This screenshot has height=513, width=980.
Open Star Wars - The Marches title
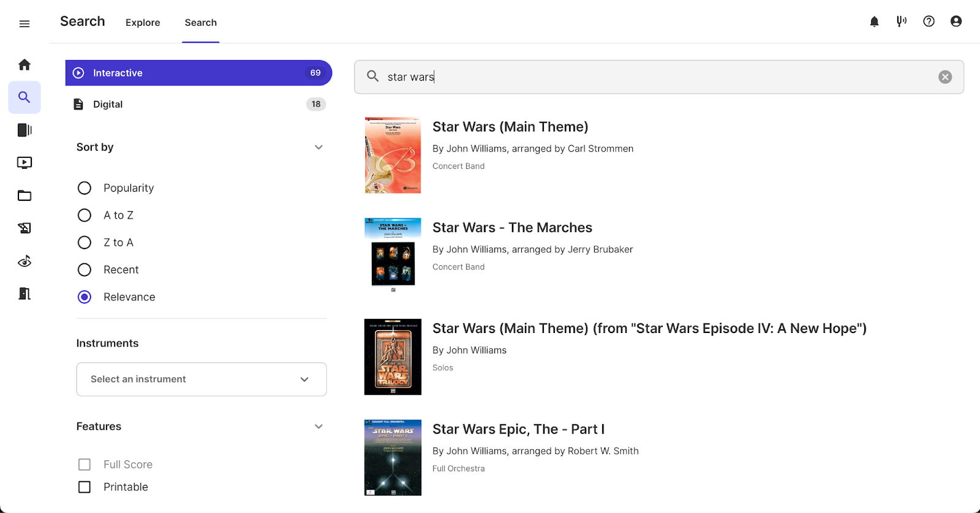pyautogui.click(x=512, y=228)
